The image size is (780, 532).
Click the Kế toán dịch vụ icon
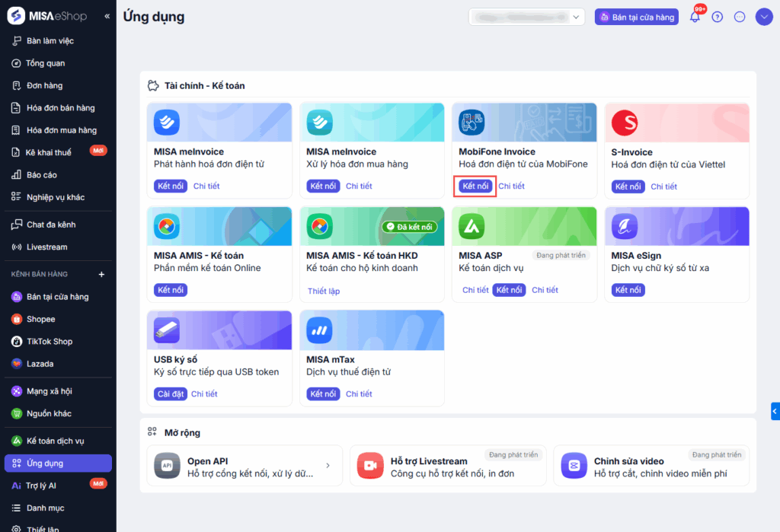pyautogui.click(x=17, y=441)
